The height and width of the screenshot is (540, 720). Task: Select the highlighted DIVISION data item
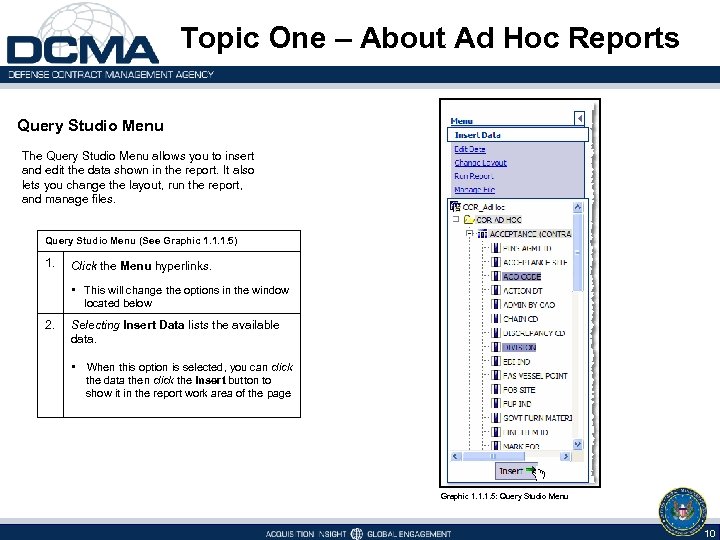519,347
